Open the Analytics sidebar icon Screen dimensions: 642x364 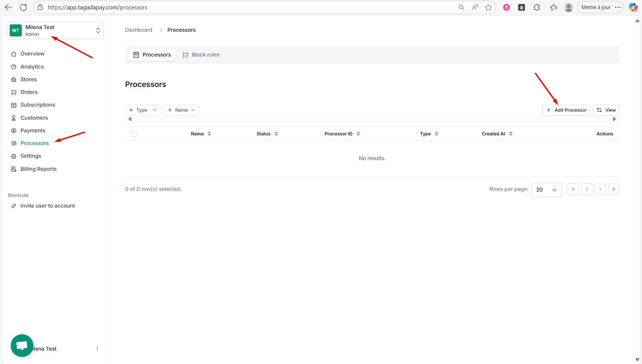(x=14, y=67)
